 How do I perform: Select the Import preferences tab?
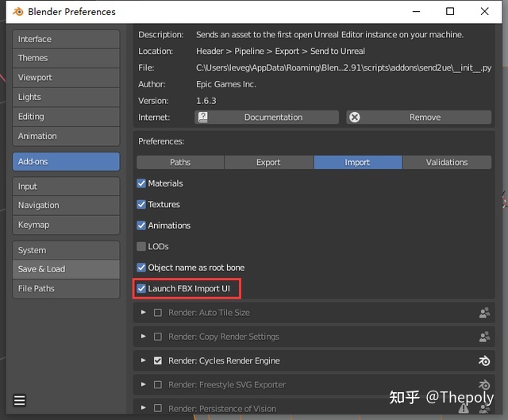[358, 162]
